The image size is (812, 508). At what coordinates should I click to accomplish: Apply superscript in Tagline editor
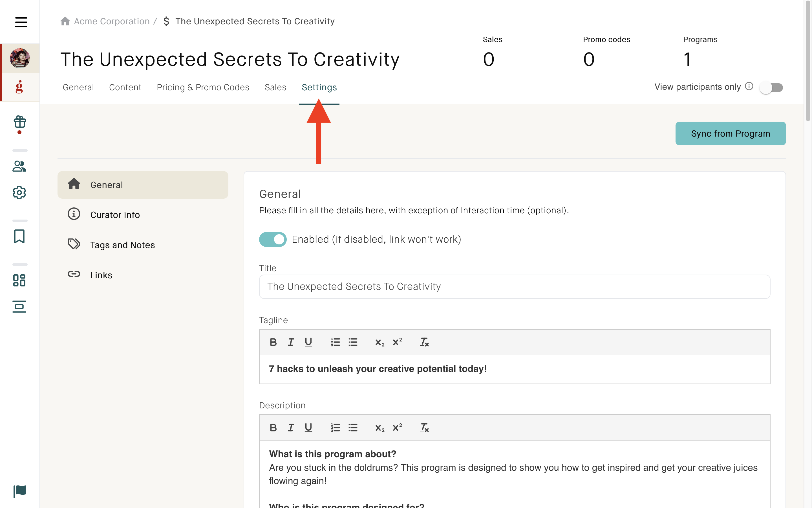tap(397, 342)
